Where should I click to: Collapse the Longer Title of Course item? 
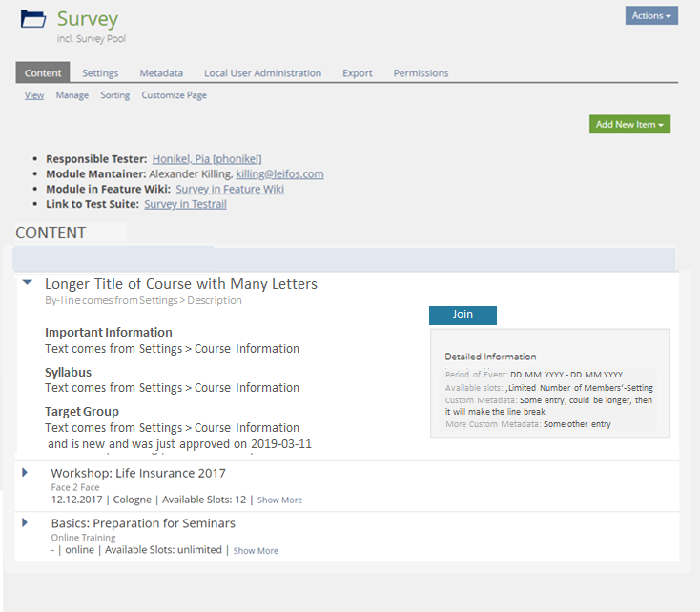coord(28,283)
